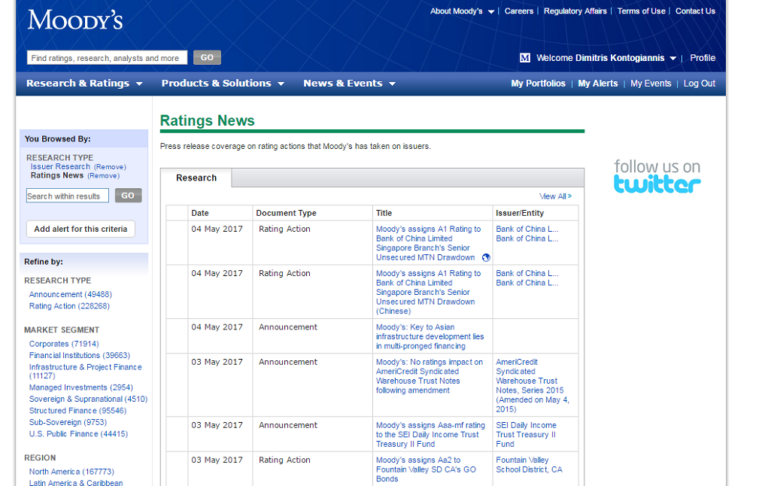Expand the About Moody's dropdown
This screenshot has height=486, width=768.
462,11
